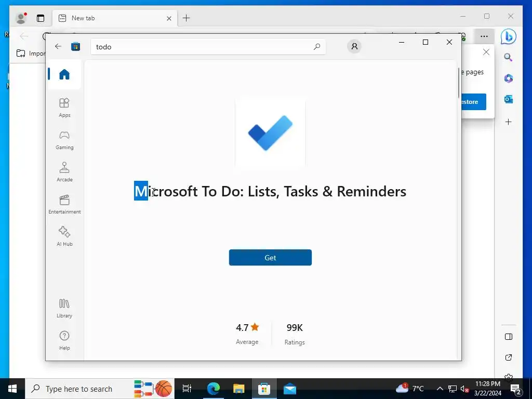Open a new tab in Edge
Screen dimensions: 532x399
(187, 18)
